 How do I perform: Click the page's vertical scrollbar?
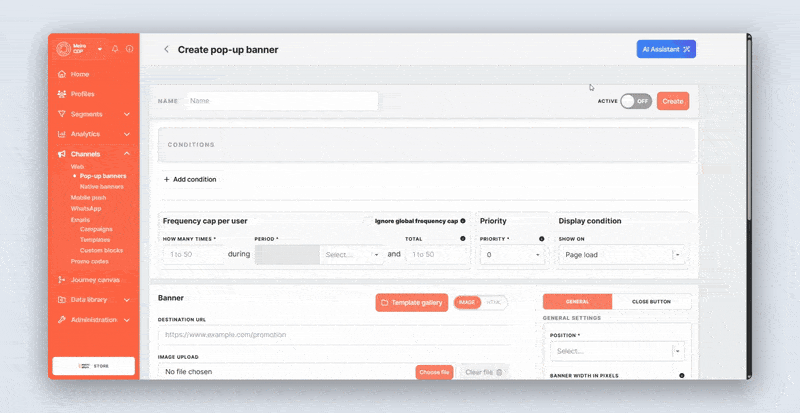749,128
